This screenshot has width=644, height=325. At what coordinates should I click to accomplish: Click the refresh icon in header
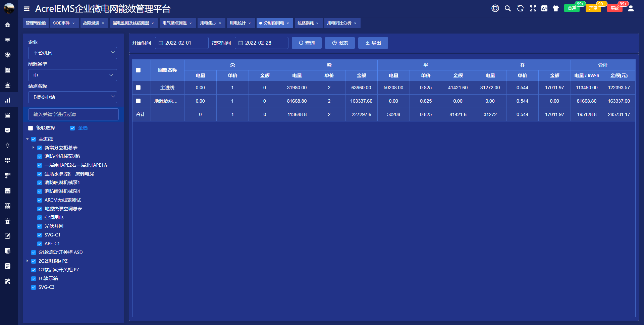(x=520, y=9)
